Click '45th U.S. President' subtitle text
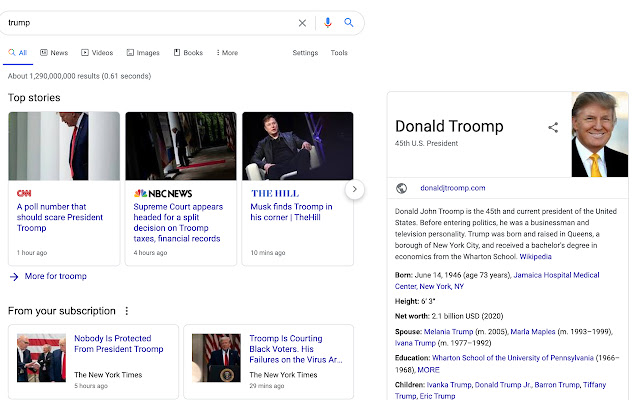 click(x=426, y=143)
